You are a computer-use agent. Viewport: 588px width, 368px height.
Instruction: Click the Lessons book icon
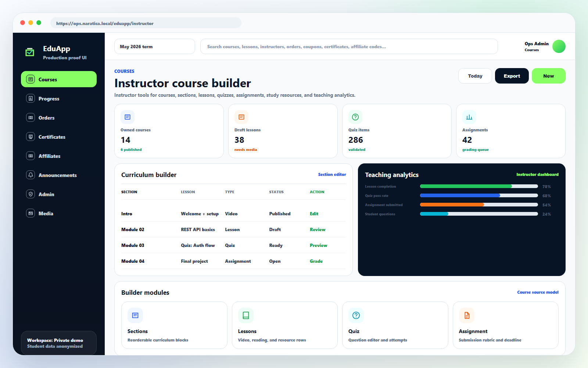(x=246, y=315)
